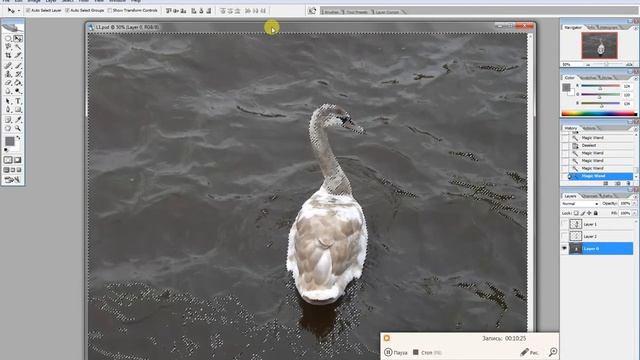
Task: Select the Crop tool
Action: (8, 56)
